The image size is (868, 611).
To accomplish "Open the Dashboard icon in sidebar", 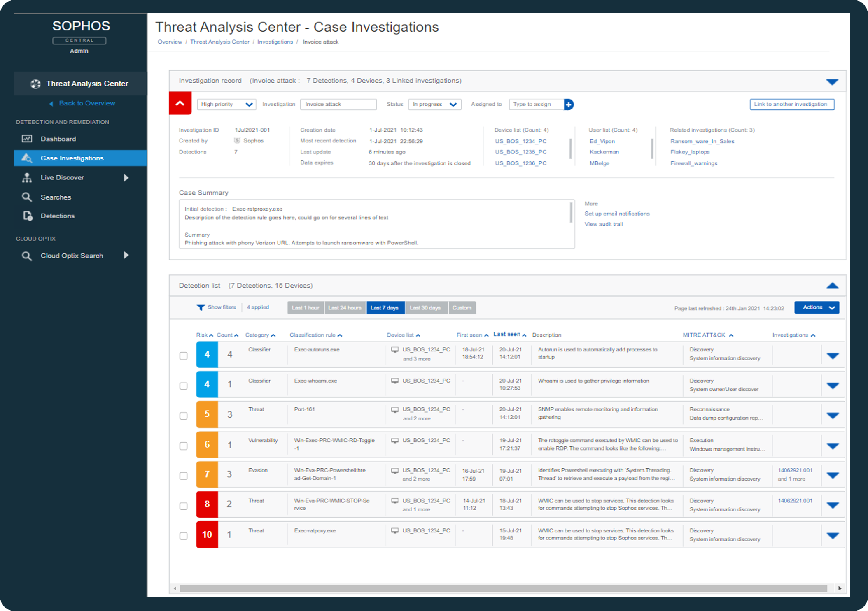I will click(x=27, y=139).
